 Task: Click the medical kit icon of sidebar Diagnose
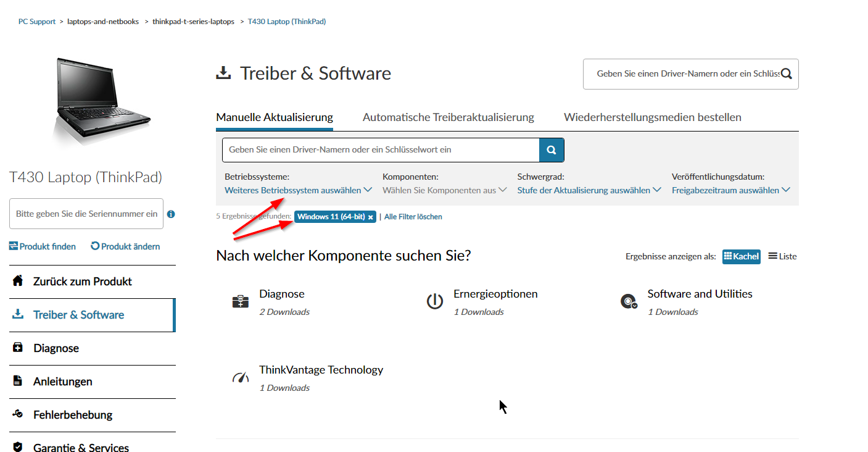(x=18, y=348)
